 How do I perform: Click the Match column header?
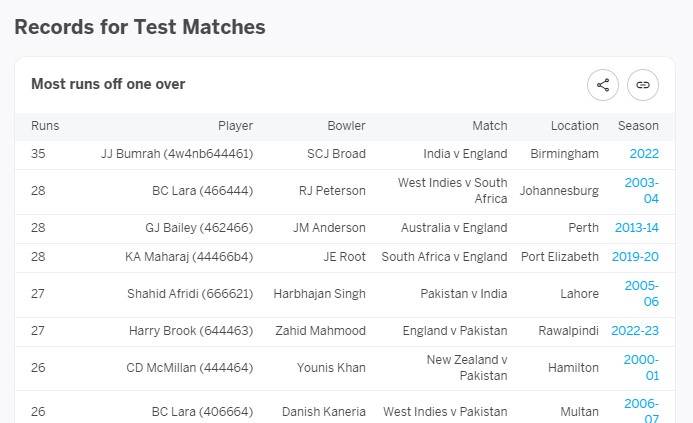click(x=490, y=126)
